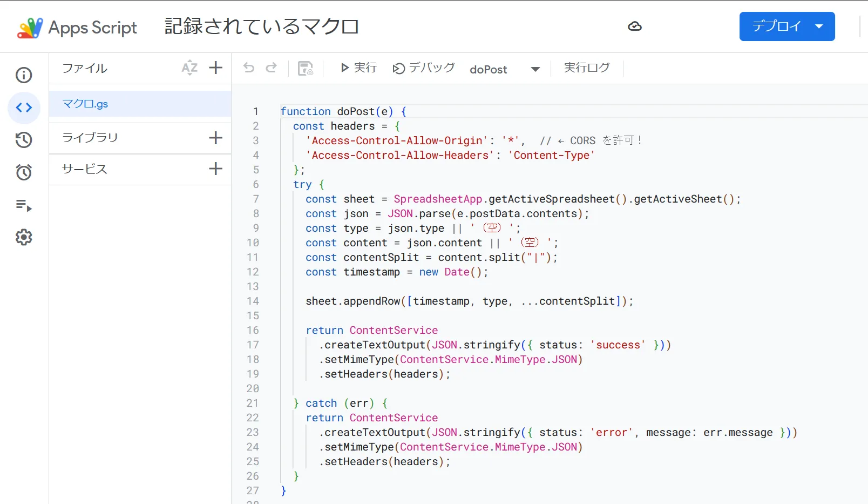Click the save project icon
Viewport: 868px width, 504px height.
(306, 68)
